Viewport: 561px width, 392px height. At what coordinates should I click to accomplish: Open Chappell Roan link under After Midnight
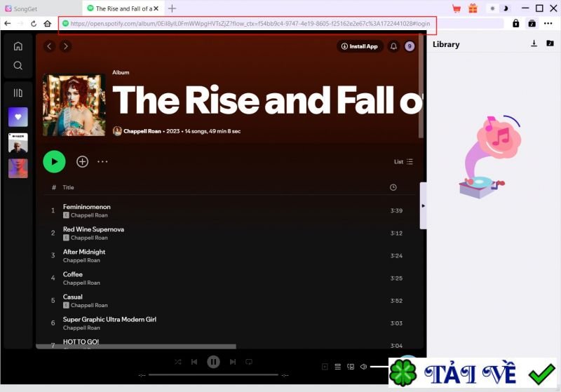point(81,260)
